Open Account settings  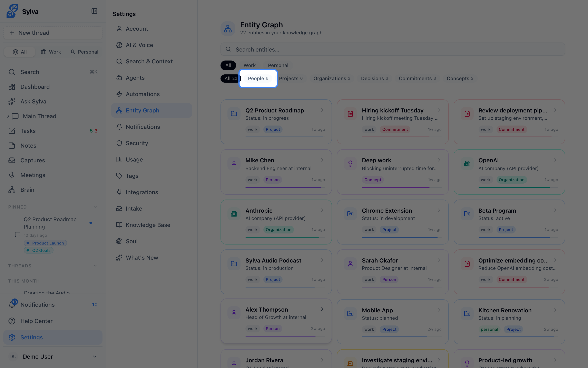(x=152, y=29)
